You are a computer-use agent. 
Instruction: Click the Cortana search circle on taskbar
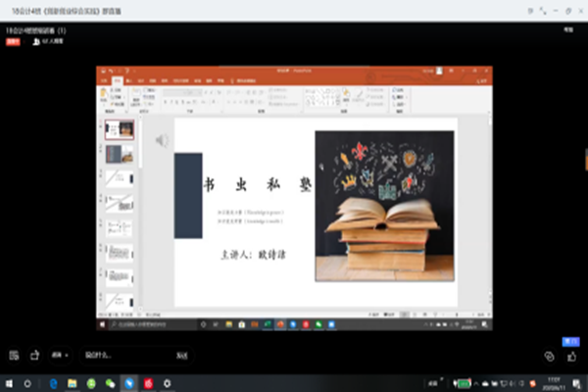coord(28,382)
